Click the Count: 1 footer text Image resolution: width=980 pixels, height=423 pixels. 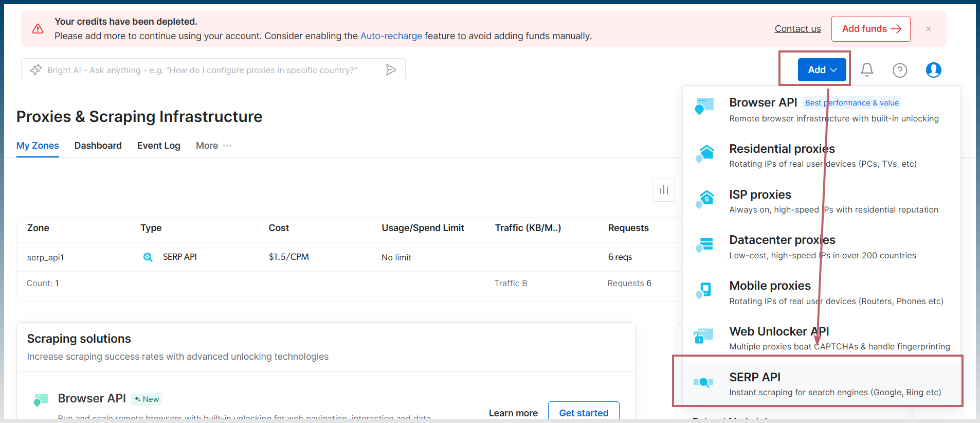pos(43,283)
